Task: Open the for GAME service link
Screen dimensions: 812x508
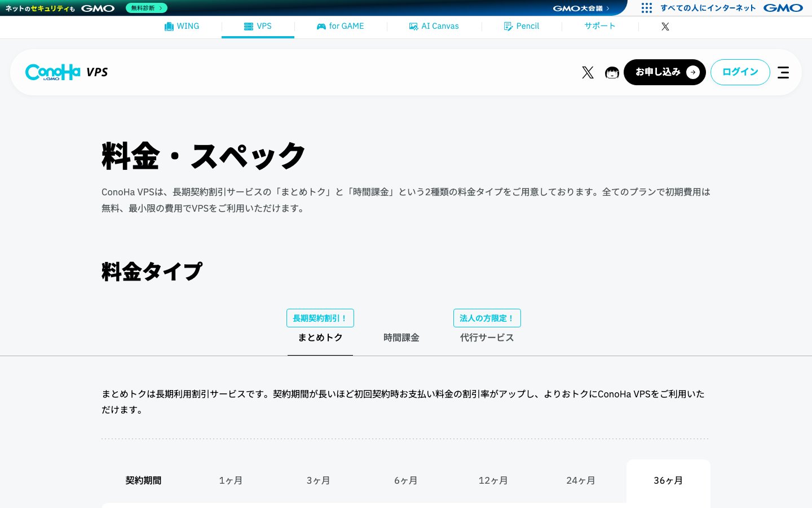Action: (340, 26)
